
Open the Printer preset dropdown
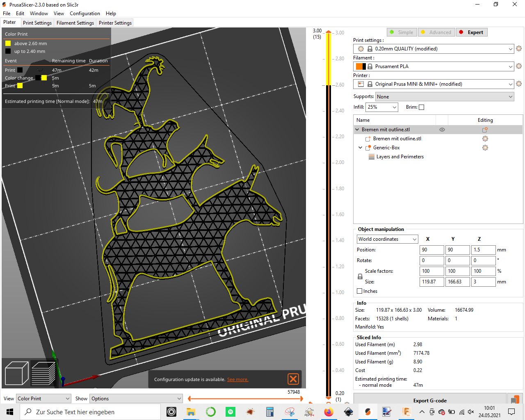pyautogui.click(x=434, y=84)
